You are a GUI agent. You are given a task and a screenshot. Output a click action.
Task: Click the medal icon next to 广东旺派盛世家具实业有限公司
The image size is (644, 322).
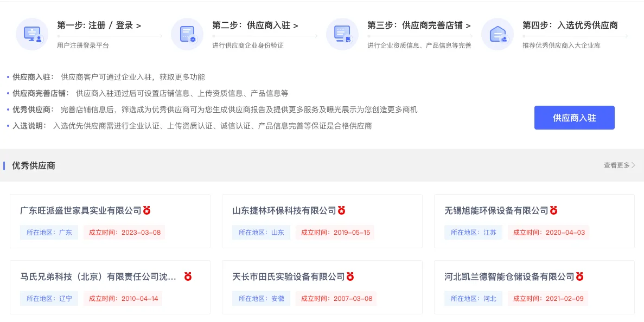[147, 211]
